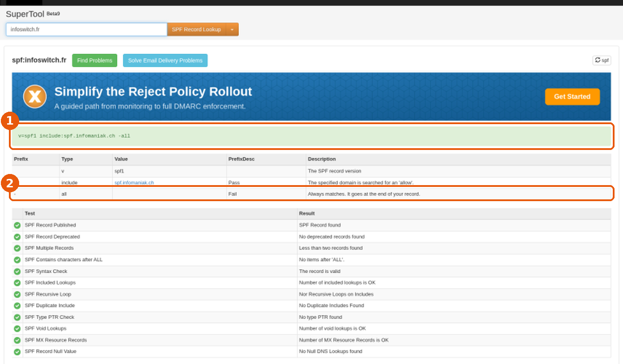This screenshot has height=364, width=623.
Task: Click the SPF record text v=spf1 include:spf.infomaniak.ch -all
Action: tap(74, 136)
